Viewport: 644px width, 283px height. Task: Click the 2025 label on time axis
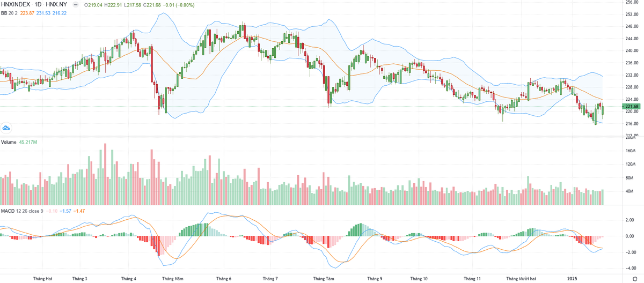click(573, 279)
